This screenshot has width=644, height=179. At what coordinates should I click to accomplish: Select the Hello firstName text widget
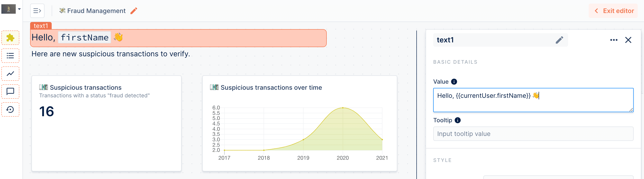(x=178, y=38)
